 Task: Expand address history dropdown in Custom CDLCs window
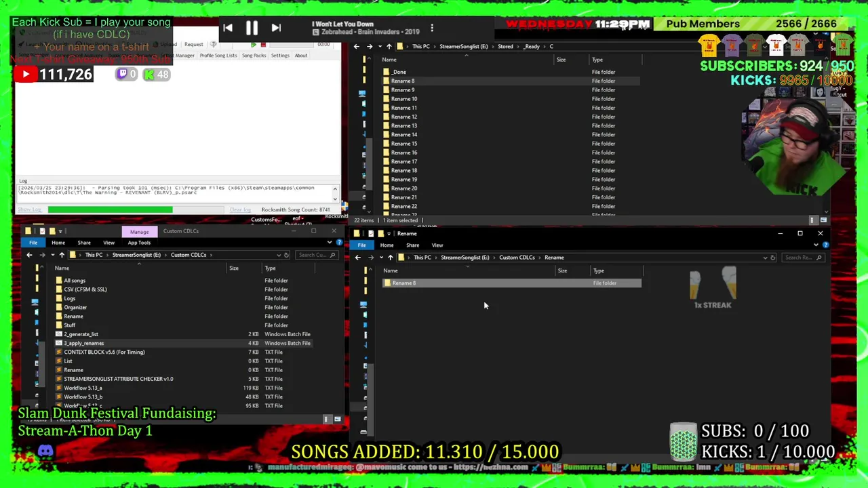pos(278,255)
